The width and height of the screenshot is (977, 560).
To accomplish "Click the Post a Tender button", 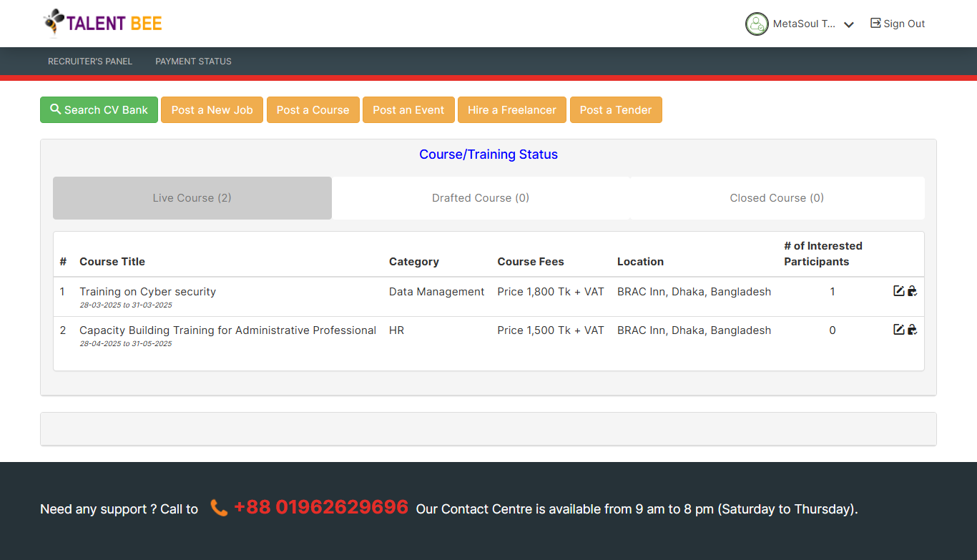I will pos(615,110).
